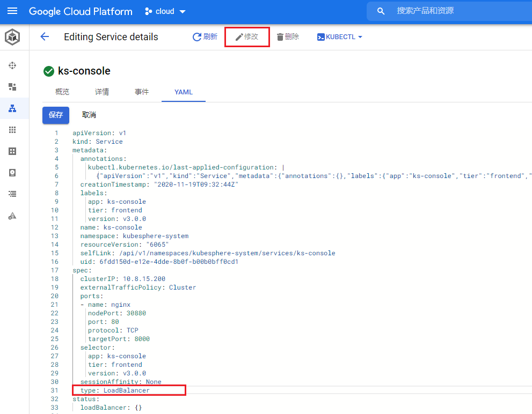Click the 取消 cancel button
Image resolution: width=532 pixels, height=414 pixels.
point(89,115)
